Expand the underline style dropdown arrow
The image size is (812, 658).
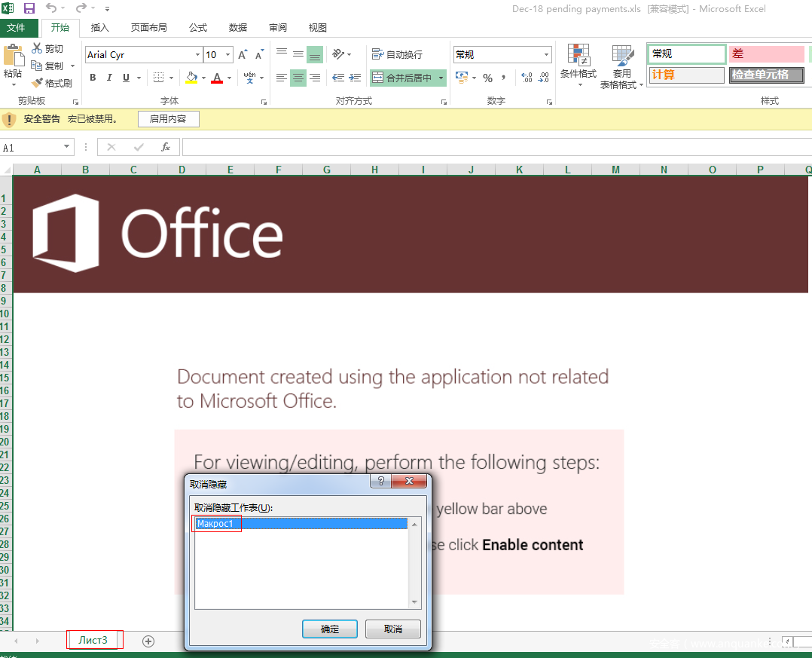pos(139,78)
